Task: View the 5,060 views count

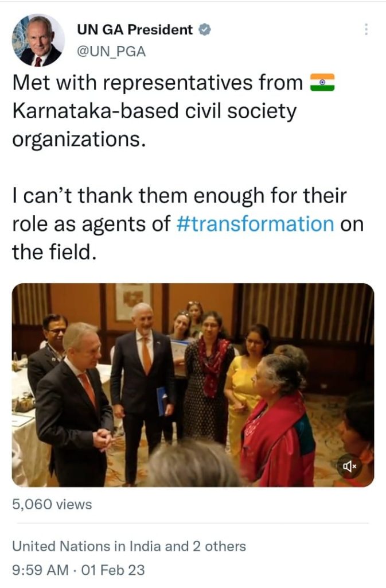Action: point(52,504)
